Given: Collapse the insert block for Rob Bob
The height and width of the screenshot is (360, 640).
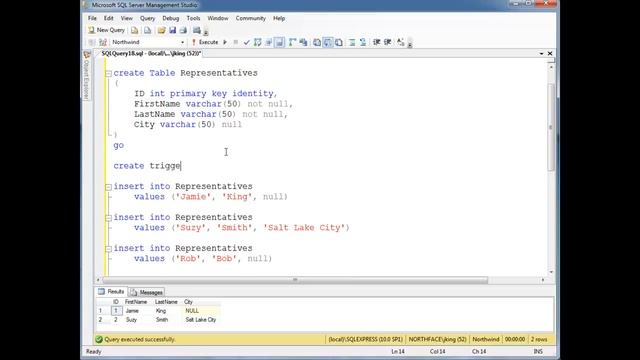Looking at the screenshot, I should coord(109,249).
